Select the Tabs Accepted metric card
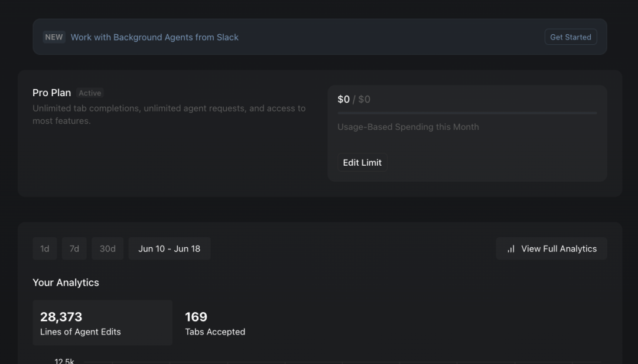638x364 pixels. point(215,323)
